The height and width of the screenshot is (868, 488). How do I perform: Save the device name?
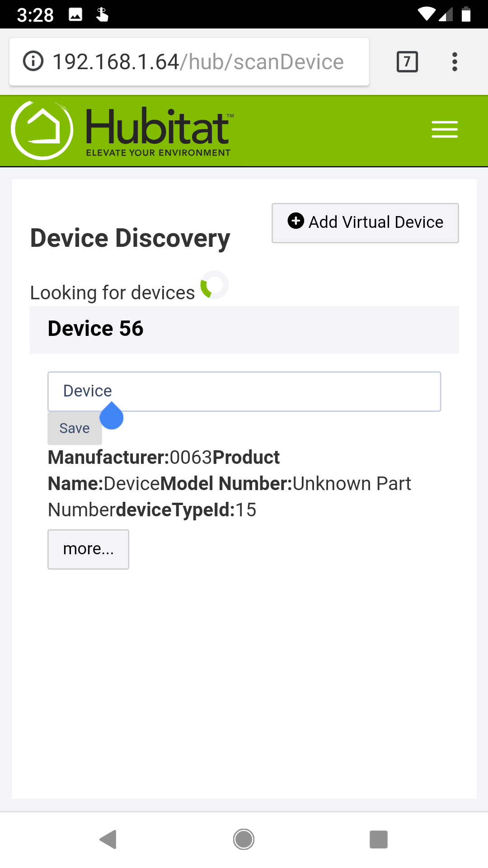pyautogui.click(x=75, y=428)
